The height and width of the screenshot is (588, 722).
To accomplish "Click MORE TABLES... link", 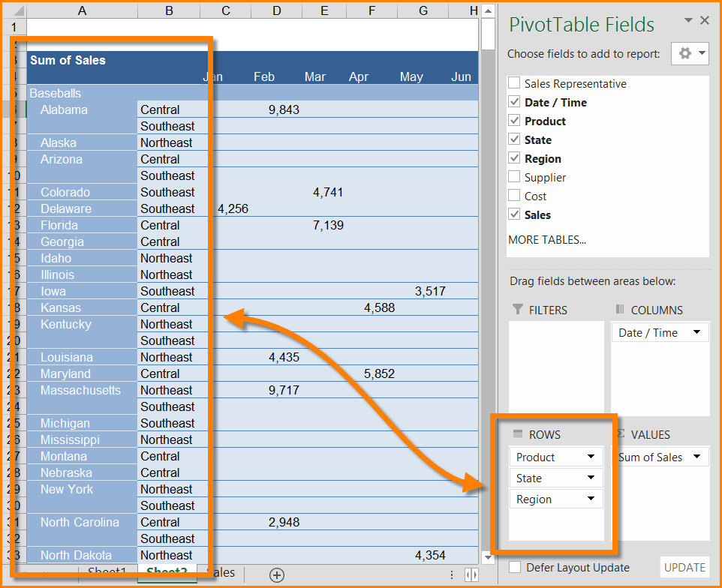I will click(547, 240).
